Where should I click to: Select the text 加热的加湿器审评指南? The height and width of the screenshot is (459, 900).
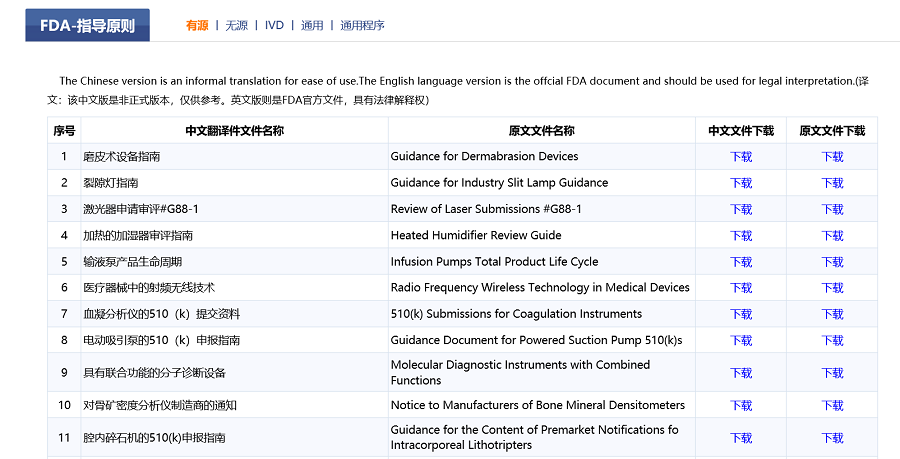[x=138, y=236]
